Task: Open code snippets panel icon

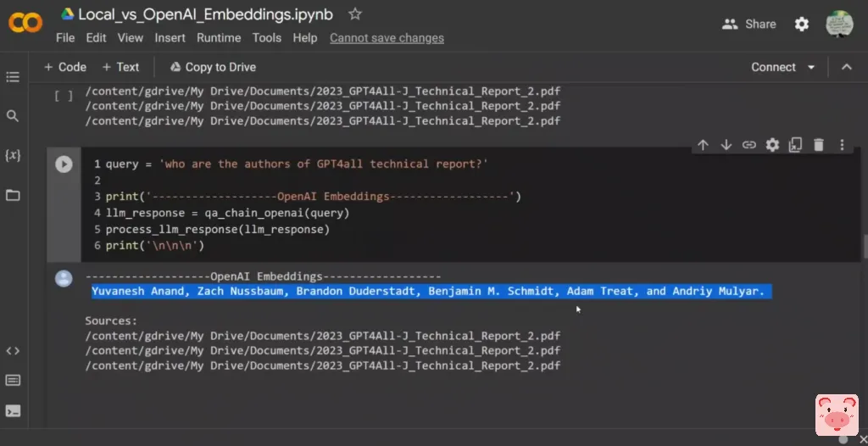Action: 13,350
